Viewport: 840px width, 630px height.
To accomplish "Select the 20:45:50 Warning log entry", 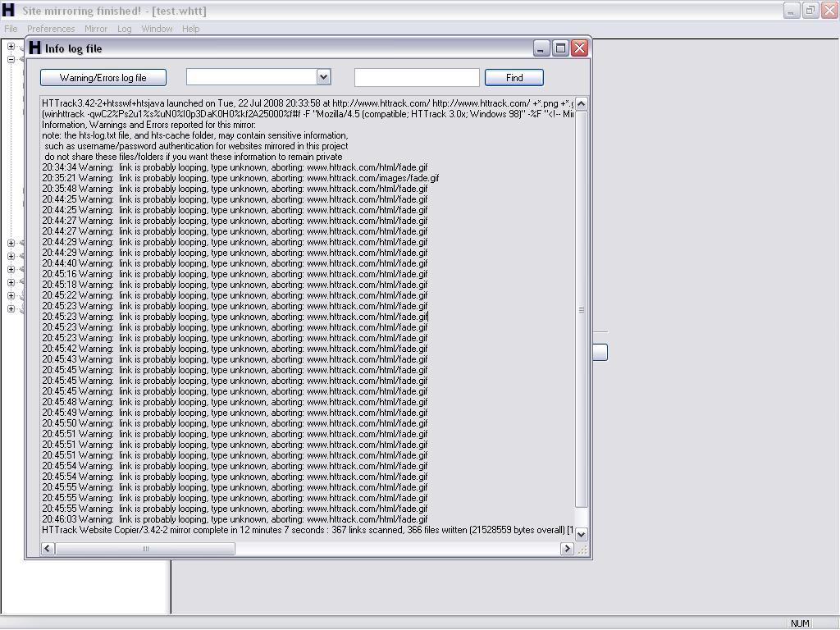I will coord(235,423).
